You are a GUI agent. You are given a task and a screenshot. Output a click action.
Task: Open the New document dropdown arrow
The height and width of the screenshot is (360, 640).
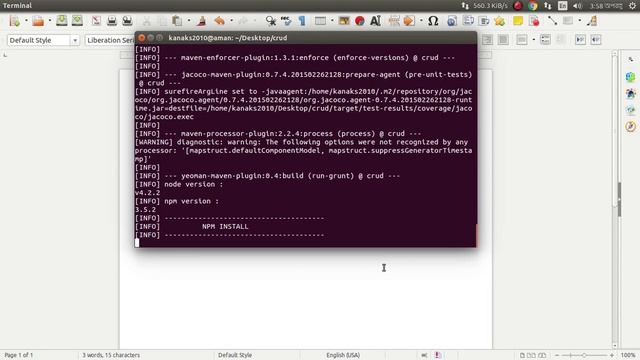[26, 21]
